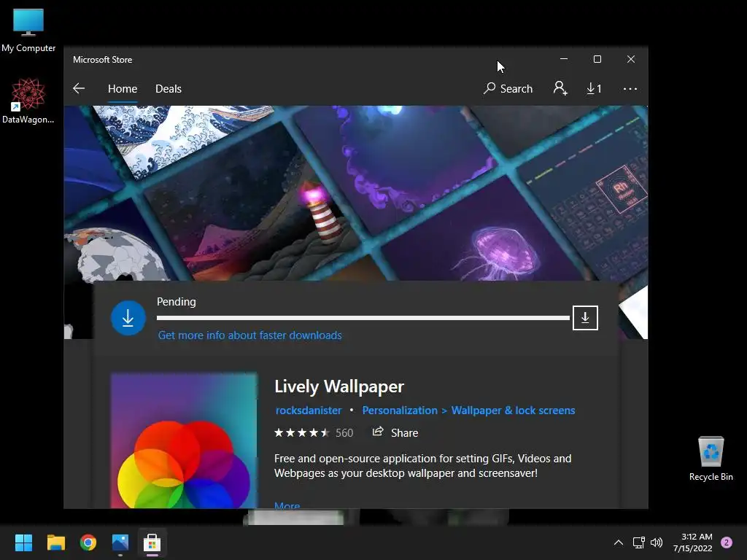Close the Microsoft Store window
This screenshot has height=560, width=747.
pos(631,59)
